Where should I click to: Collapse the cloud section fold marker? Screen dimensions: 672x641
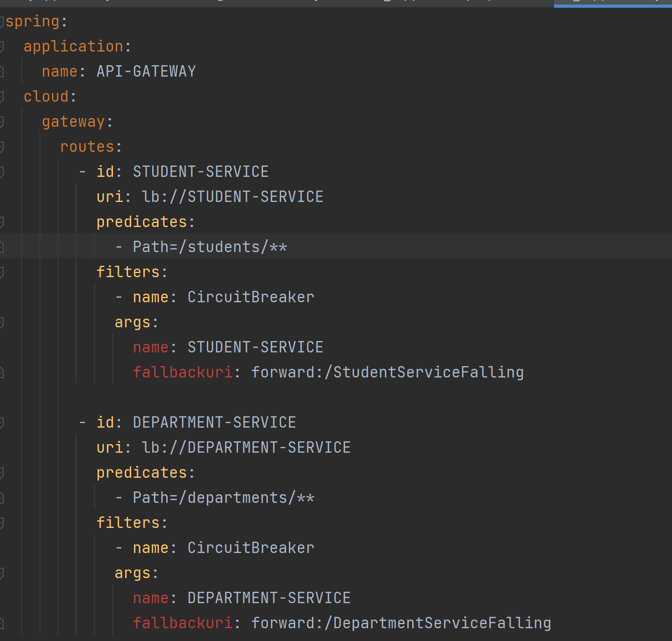[2, 97]
